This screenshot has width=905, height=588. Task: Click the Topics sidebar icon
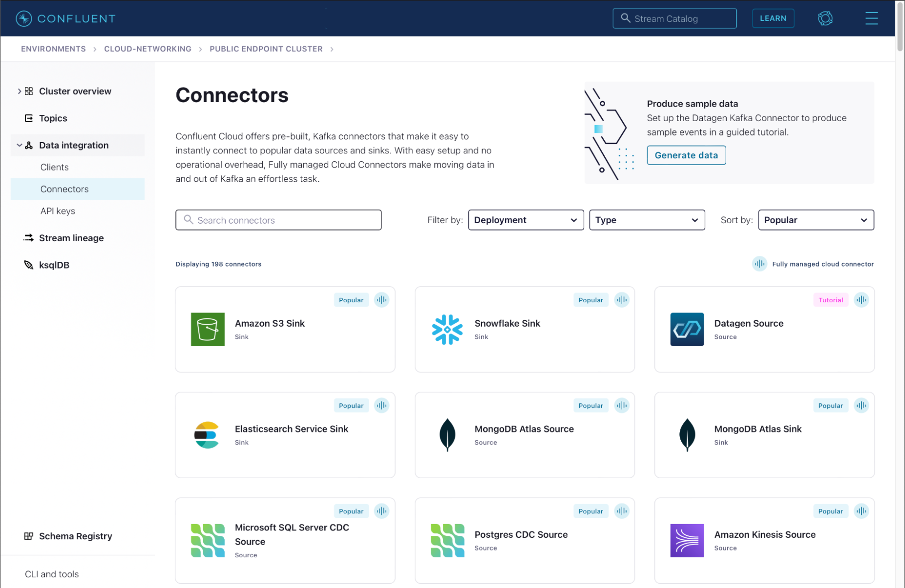click(x=29, y=118)
